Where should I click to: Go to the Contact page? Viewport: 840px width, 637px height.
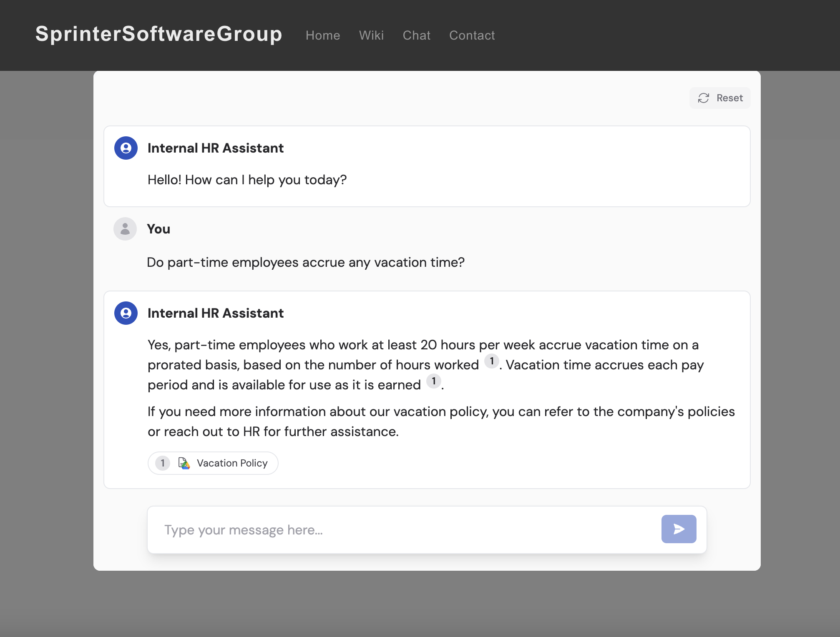[x=472, y=35]
